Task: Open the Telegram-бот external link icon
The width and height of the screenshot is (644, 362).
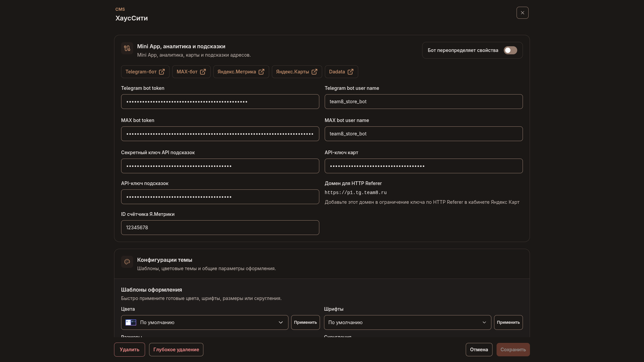Action: pos(162,72)
